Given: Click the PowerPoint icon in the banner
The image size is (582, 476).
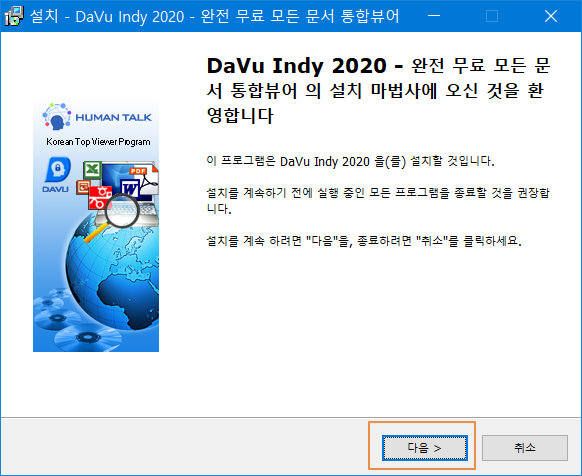Looking at the screenshot, I should [x=83, y=187].
